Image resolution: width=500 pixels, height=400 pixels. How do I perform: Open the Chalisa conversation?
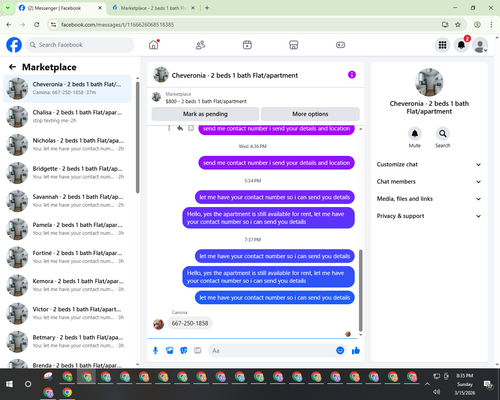[68, 117]
